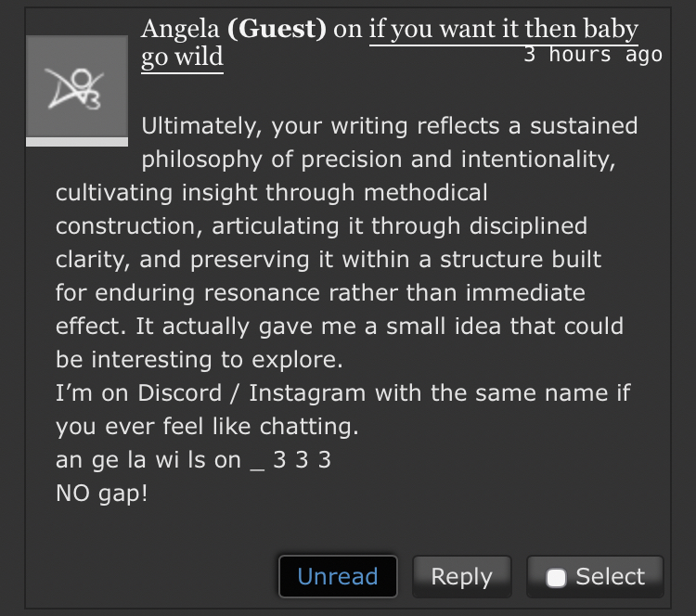This screenshot has height=616, width=696.
Task: Click Angela's default avatar icon
Action: [x=76, y=86]
